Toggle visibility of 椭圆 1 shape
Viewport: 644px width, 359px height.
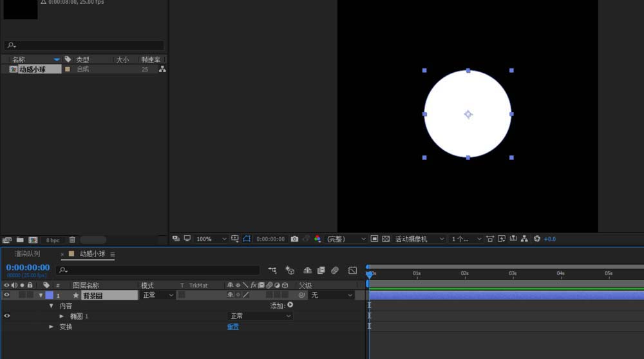(7, 316)
